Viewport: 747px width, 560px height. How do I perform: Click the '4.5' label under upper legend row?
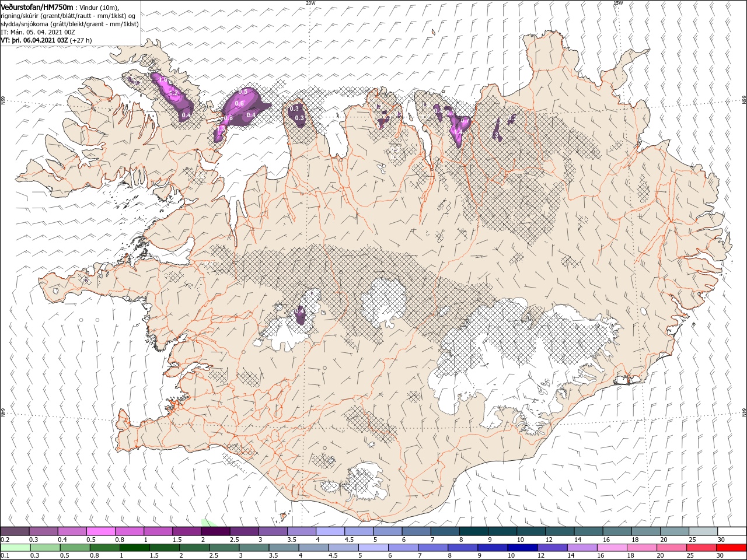click(x=349, y=540)
